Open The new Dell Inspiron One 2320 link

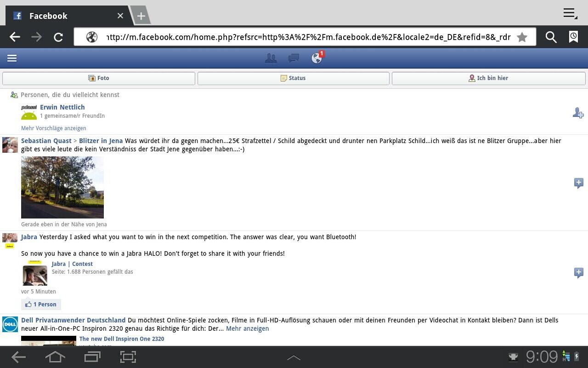click(x=122, y=339)
